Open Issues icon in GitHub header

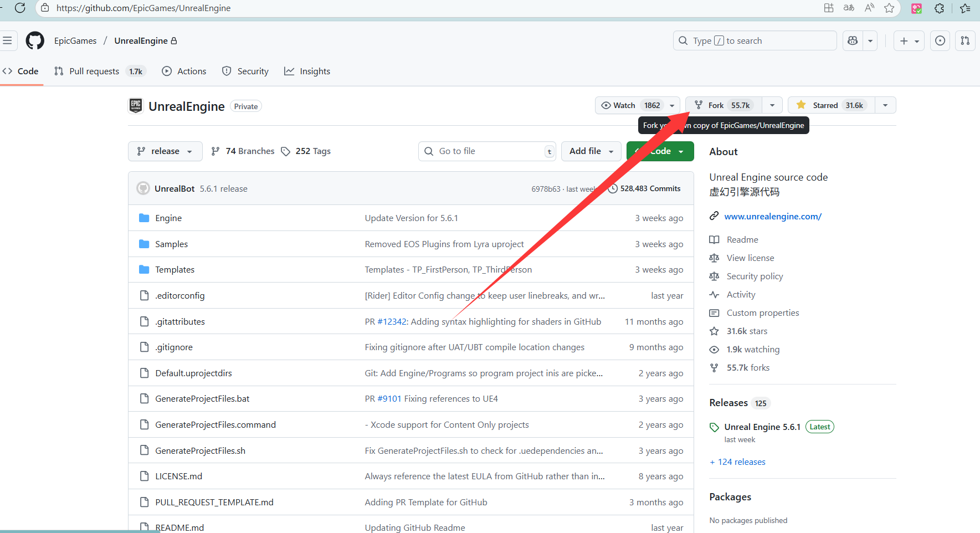(x=940, y=40)
